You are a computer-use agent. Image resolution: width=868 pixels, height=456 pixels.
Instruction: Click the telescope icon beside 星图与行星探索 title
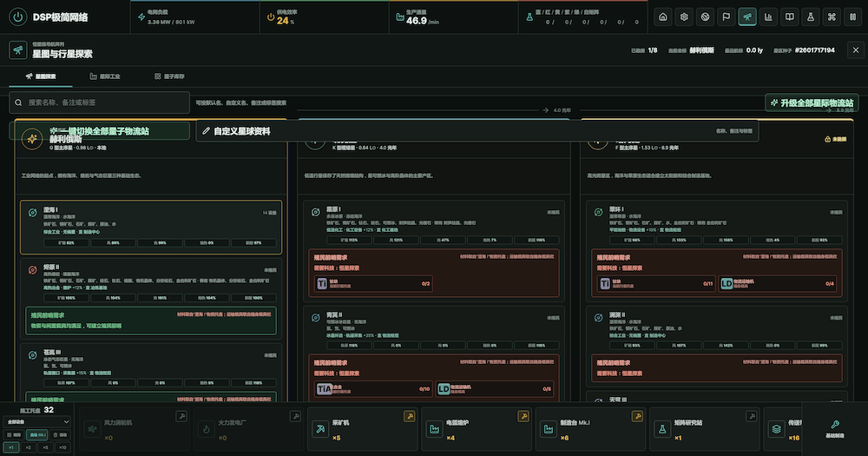[x=17, y=50]
